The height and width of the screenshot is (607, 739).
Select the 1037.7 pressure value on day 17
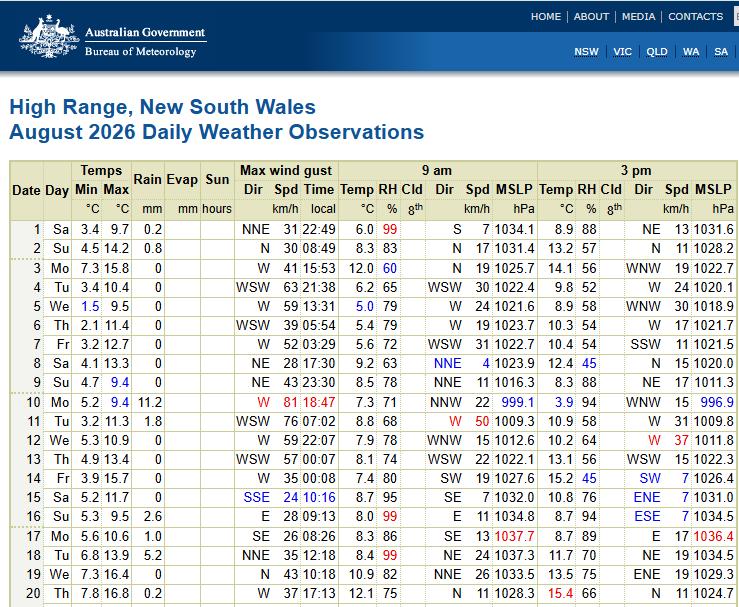pos(514,536)
